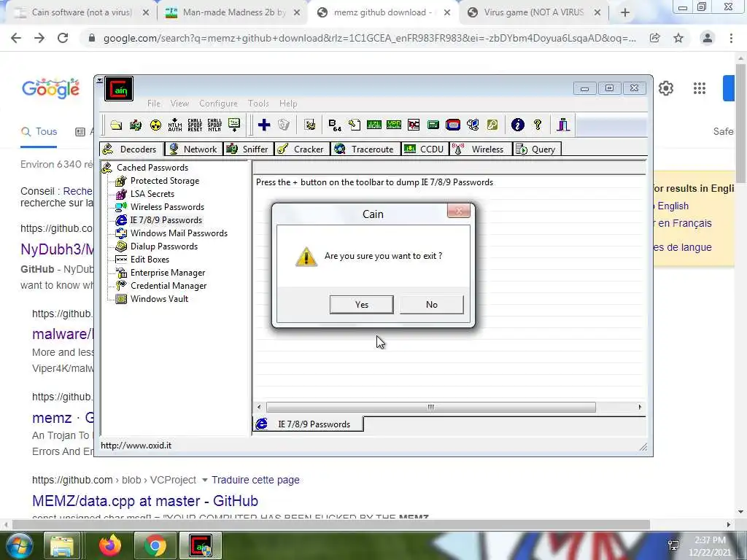The image size is (747, 560).
Task: Bookmark this page with the star icon
Action: (x=678, y=38)
